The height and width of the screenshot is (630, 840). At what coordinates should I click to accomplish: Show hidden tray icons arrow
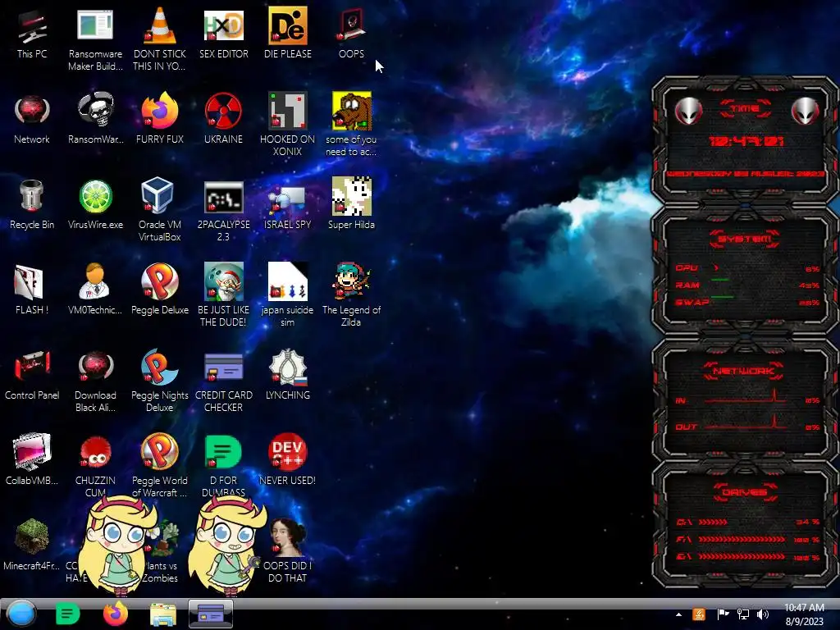[678, 614]
